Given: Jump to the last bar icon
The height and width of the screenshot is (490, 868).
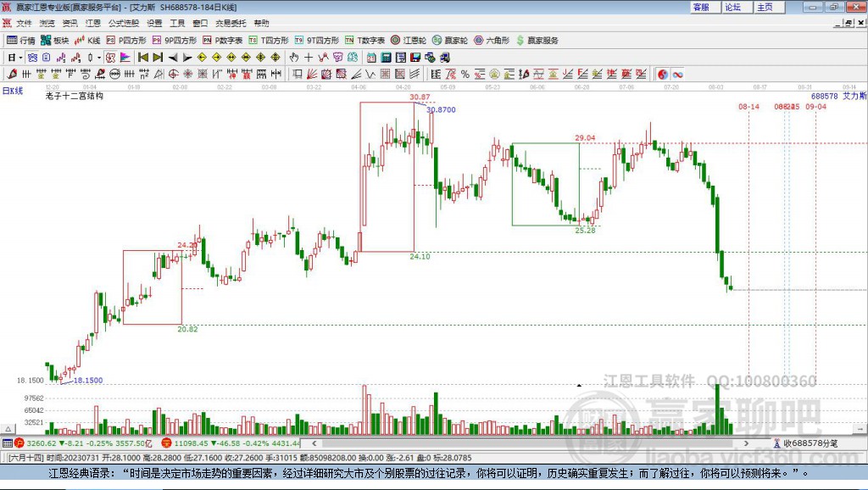Looking at the screenshot, I should click(x=158, y=58).
